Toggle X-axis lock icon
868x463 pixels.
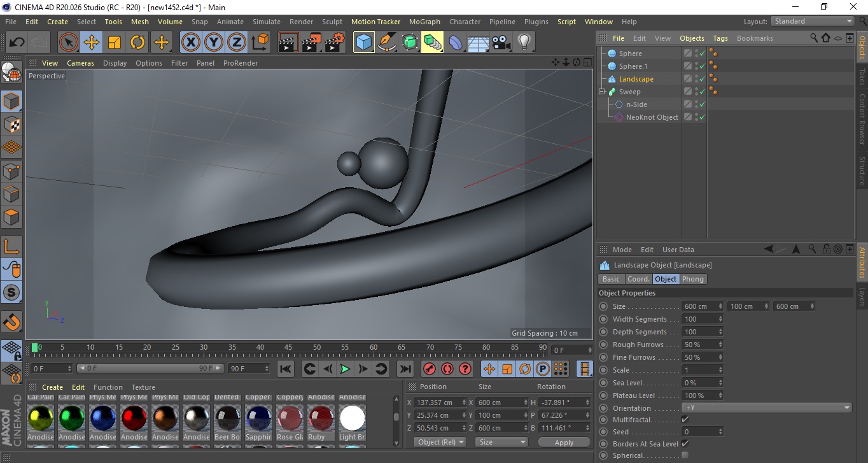tap(190, 43)
